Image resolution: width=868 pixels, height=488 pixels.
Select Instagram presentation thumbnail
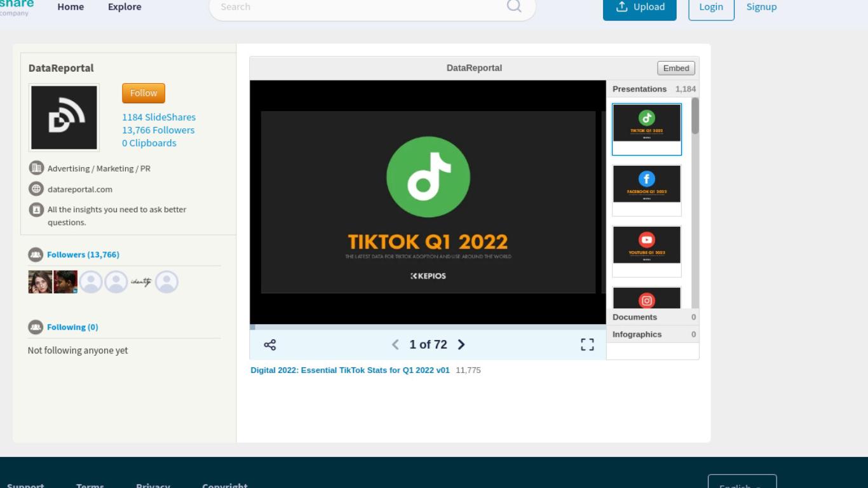pyautogui.click(x=647, y=297)
